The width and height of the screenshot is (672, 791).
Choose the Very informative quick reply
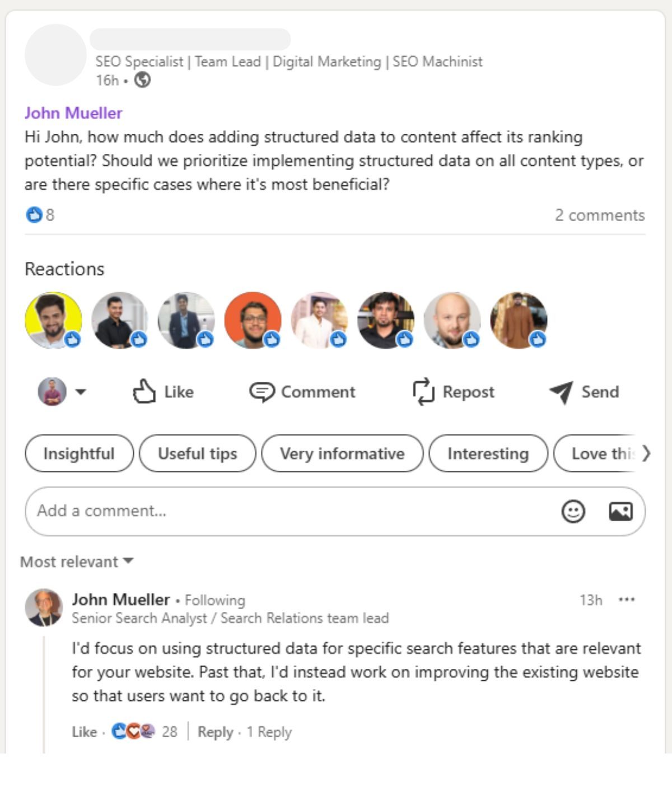click(342, 453)
